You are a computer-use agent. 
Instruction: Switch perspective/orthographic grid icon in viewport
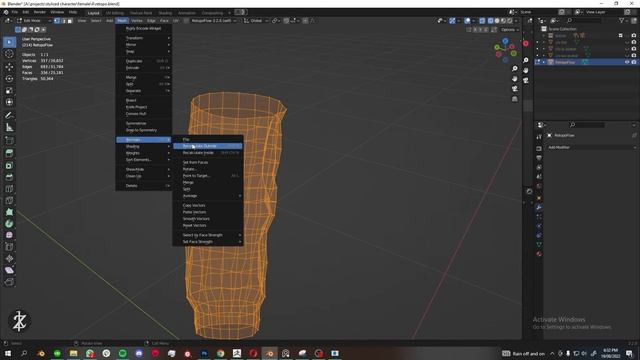[515, 99]
